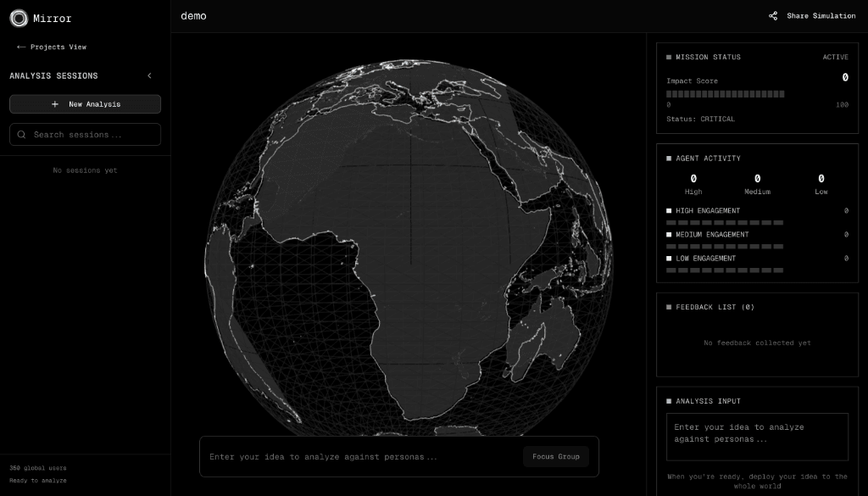Click the Agent Activity square icon

[x=669, y=159]
